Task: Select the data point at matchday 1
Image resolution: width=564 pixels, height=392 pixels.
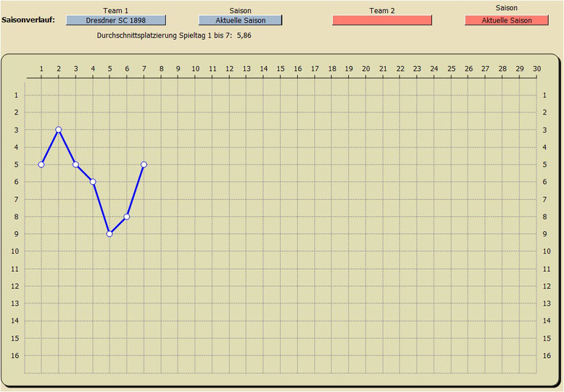Action: click(x=41, y=164)
